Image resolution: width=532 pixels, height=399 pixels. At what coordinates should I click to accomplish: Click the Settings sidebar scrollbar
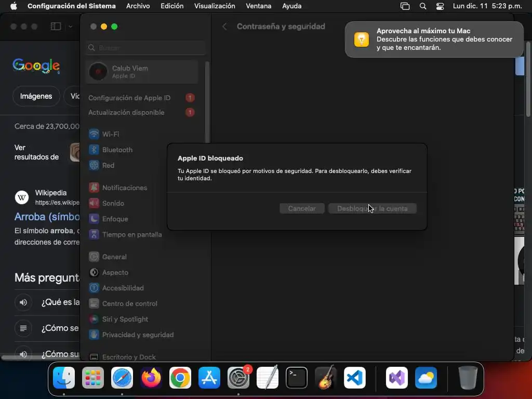[207, 102]
